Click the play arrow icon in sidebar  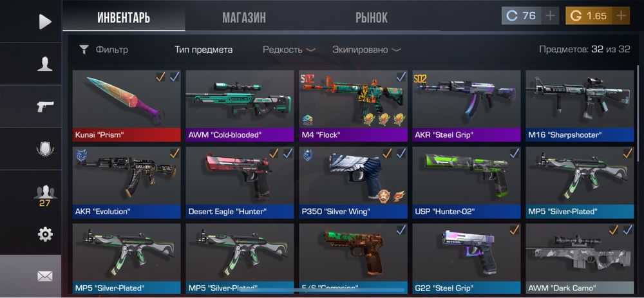pyautogui.click(x=45, y=22)
